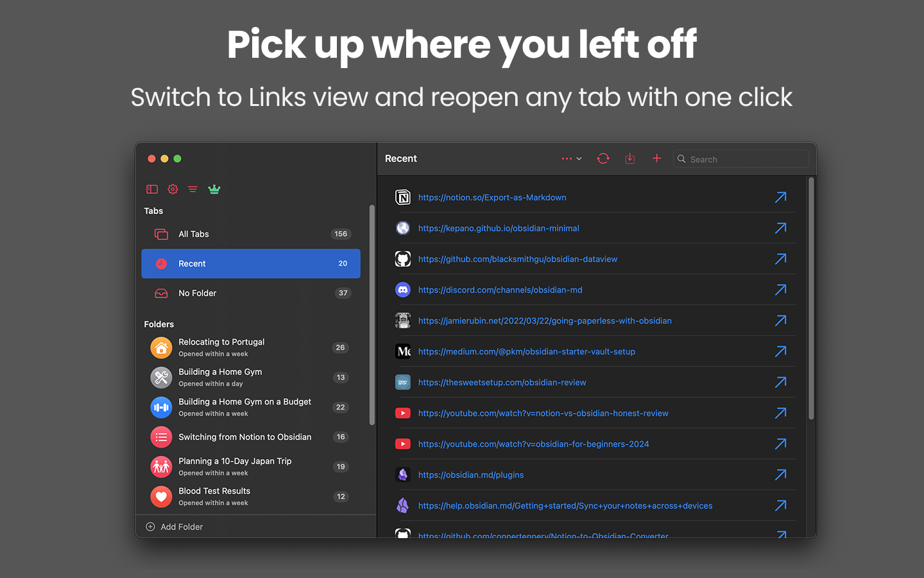Click the Discord favicon icon

point(403,290)
